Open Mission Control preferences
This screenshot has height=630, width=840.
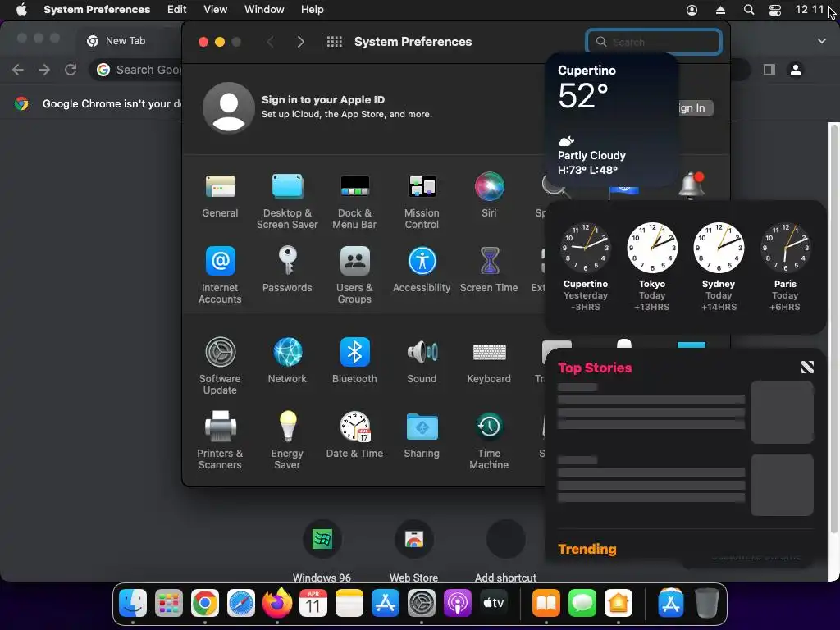422,202
